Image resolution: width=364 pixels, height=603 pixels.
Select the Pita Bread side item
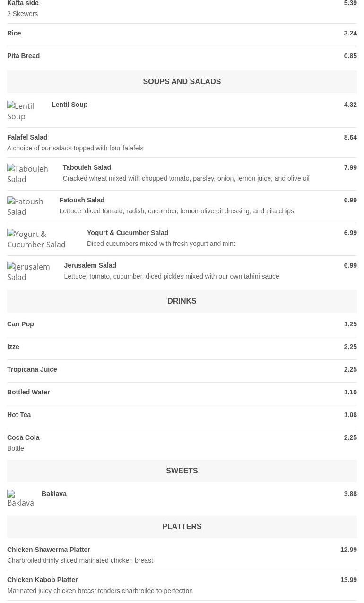(182, 56)
